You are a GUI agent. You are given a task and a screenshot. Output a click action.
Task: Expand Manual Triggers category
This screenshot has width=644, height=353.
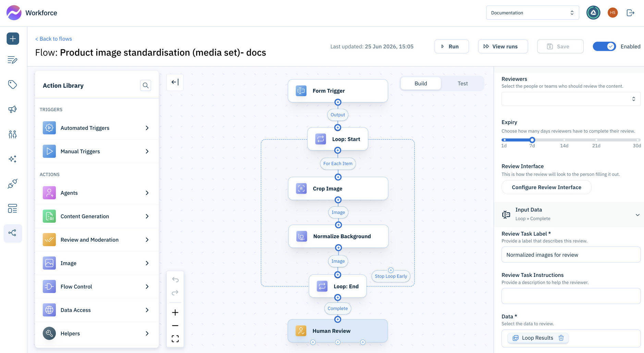(97, 151)
